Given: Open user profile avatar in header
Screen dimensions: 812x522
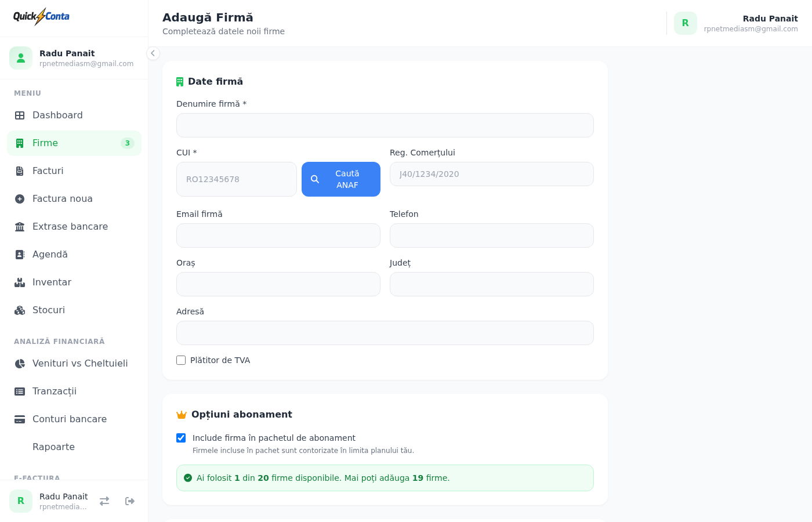Looking at the screenshot, I should pos(685,23).
